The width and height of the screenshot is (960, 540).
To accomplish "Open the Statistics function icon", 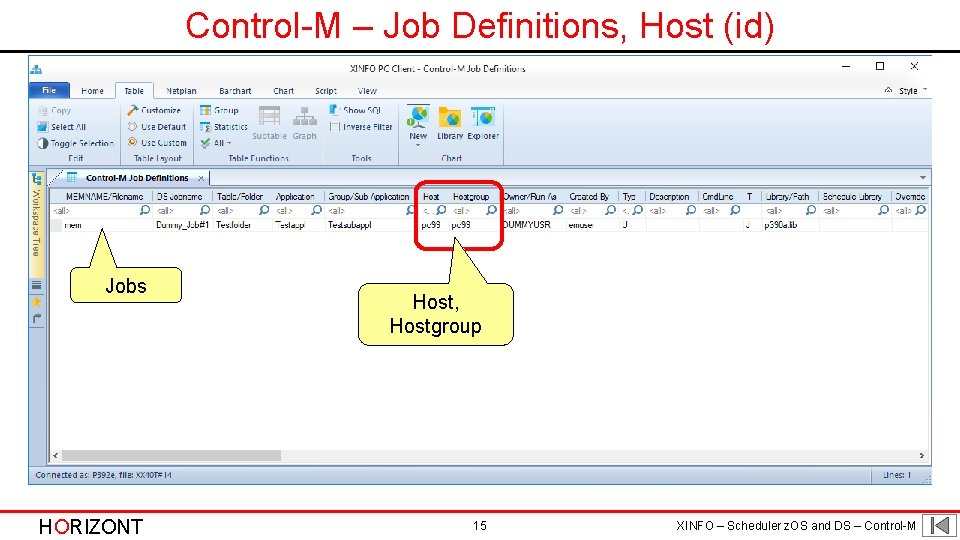I will tap(205, 127).
